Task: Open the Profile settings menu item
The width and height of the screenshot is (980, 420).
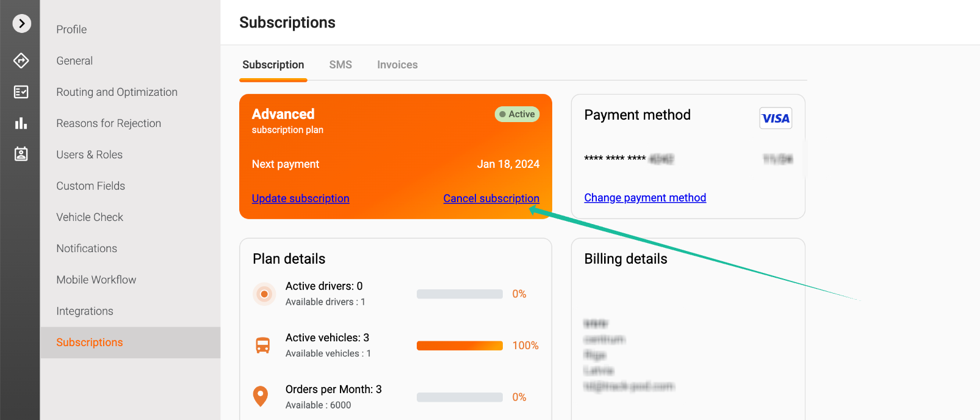Action: (x=71, y=29)
